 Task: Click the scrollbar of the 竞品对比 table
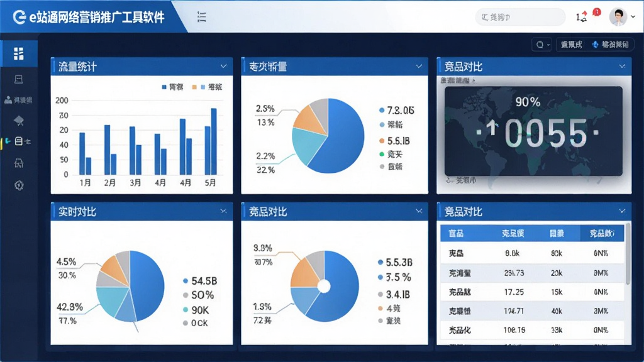[628, 254]
